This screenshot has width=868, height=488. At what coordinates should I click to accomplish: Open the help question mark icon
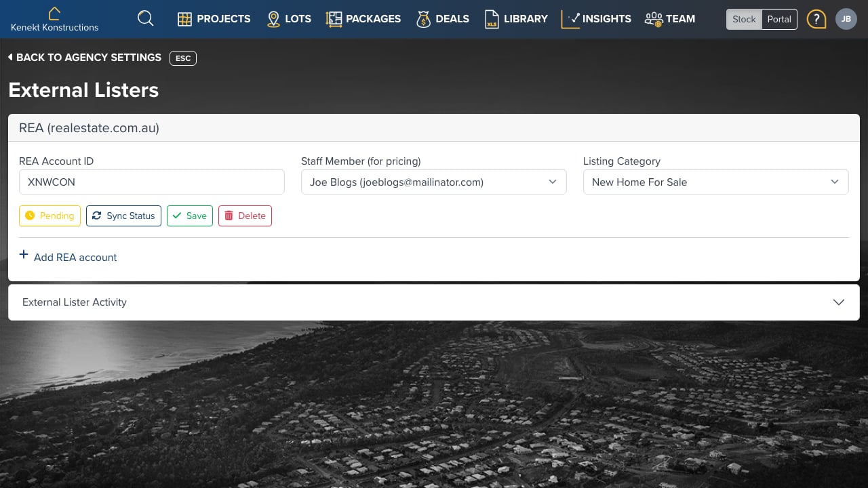(816, 19)
